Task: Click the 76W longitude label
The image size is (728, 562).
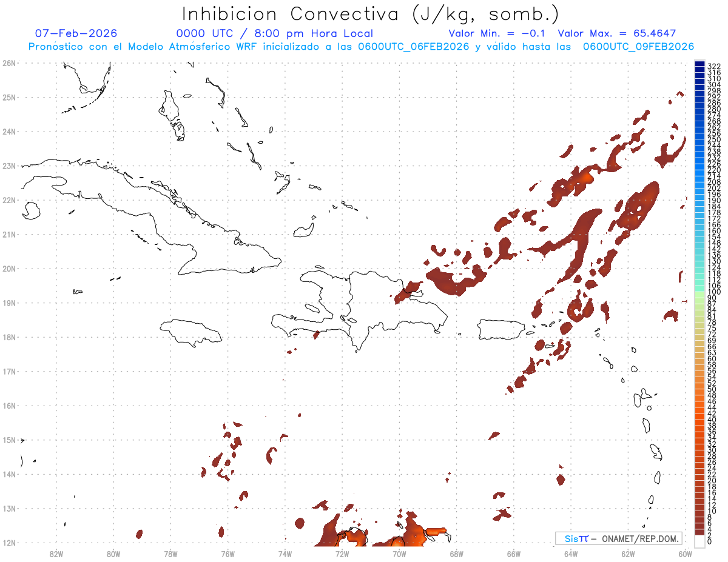Action: (x=228, y=554)
